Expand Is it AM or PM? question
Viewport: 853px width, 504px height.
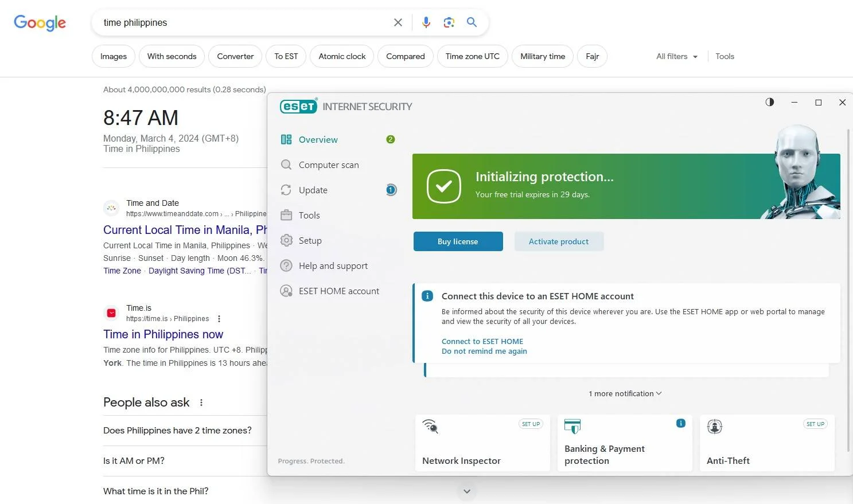185,461
